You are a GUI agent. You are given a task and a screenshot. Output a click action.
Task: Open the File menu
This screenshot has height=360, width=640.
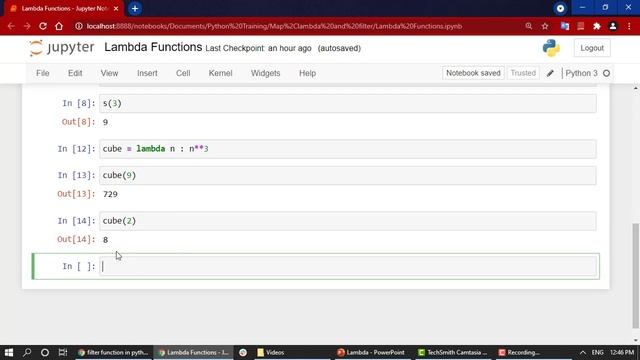coord(42,73)
